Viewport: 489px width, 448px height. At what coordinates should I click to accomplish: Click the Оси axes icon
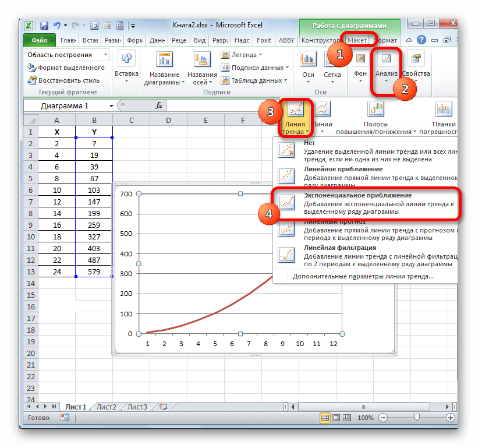pos(308,59)
